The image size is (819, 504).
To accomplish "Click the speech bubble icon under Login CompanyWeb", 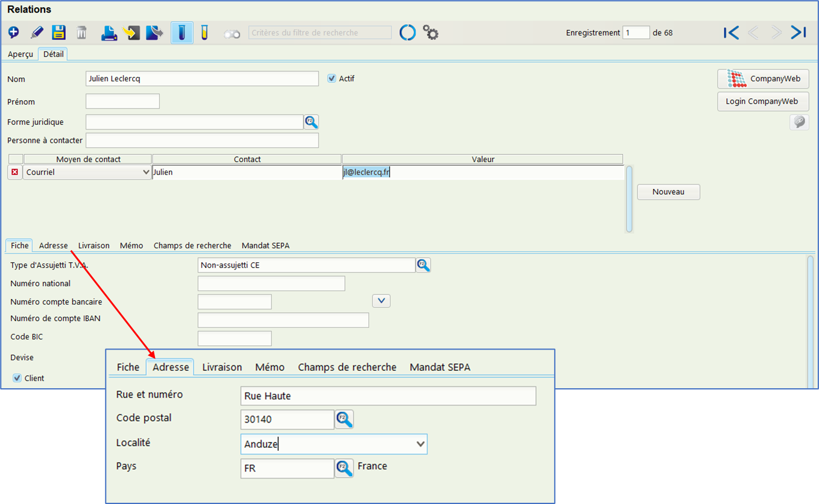I will (799, 122).
